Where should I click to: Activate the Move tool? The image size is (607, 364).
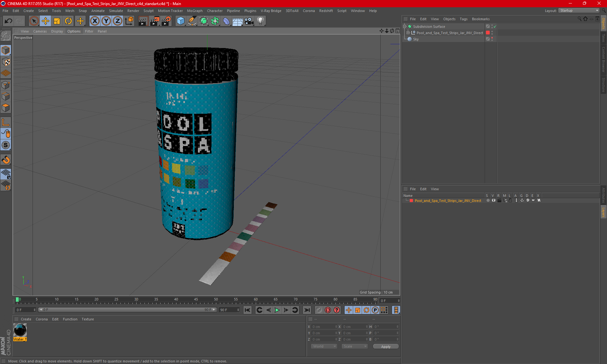tap(46, 21)
